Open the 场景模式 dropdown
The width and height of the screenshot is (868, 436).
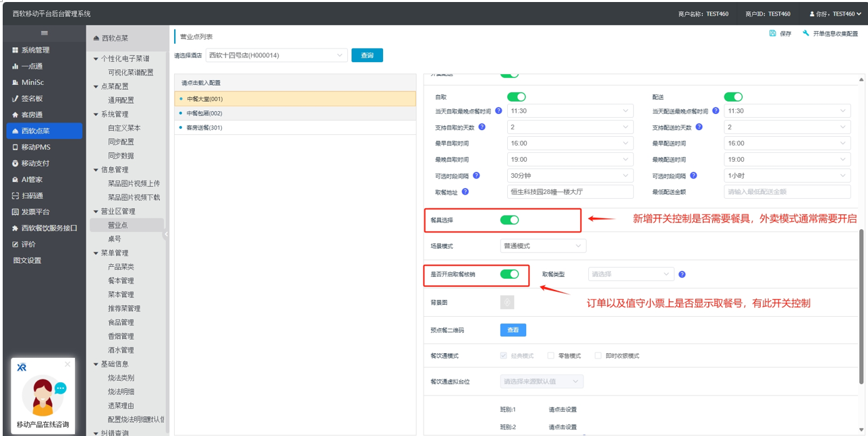543,246
